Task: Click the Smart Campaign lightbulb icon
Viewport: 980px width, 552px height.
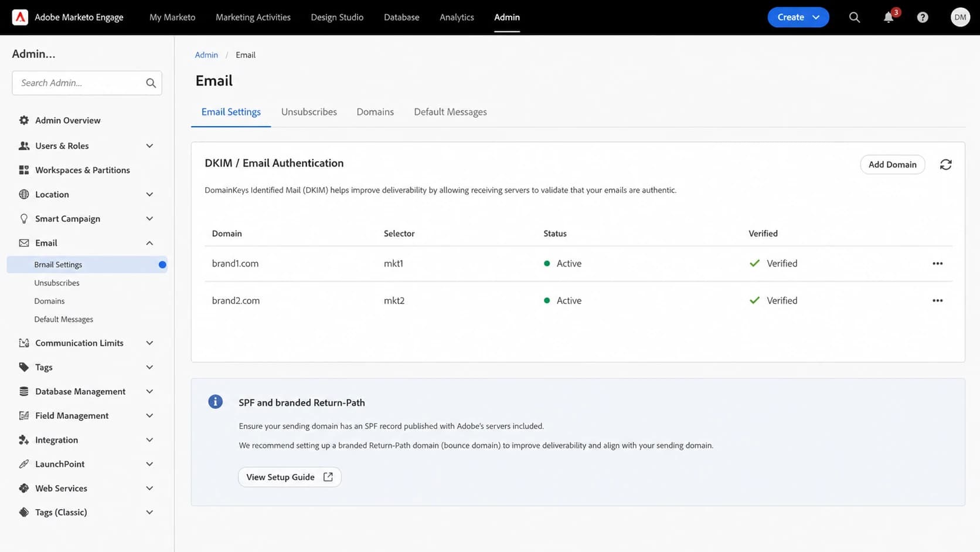Action: coord(24,219)
